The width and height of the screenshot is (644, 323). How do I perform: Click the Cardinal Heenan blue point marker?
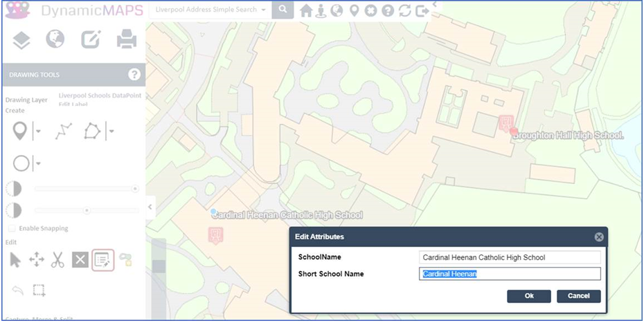tap(213, 212)
